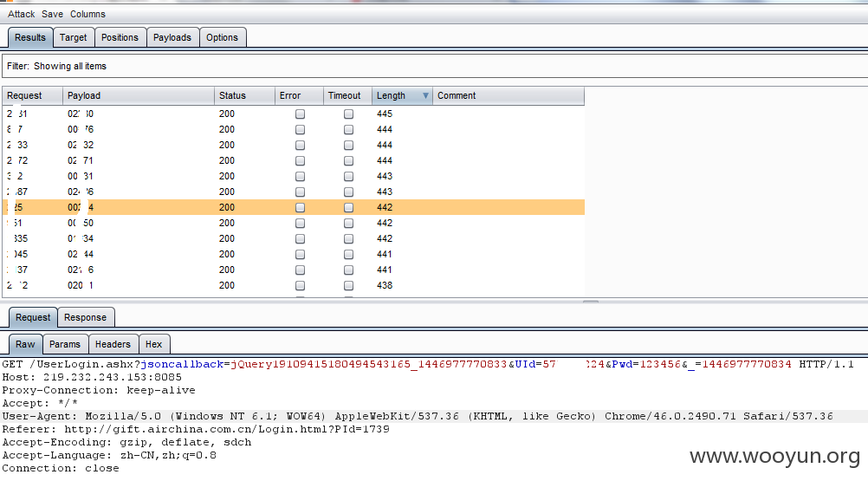Sort by the Status column header

(x=244, y=95)
